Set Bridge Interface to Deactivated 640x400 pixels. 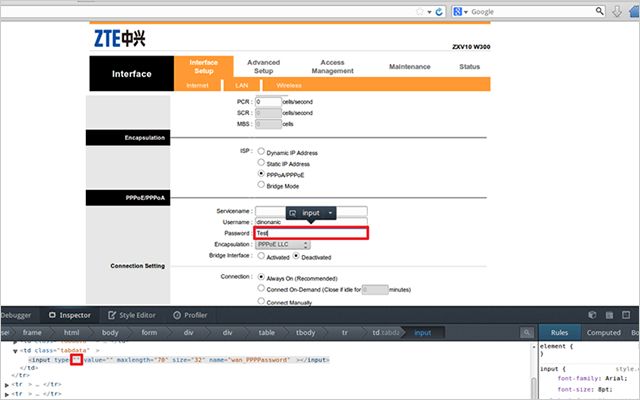296,256
